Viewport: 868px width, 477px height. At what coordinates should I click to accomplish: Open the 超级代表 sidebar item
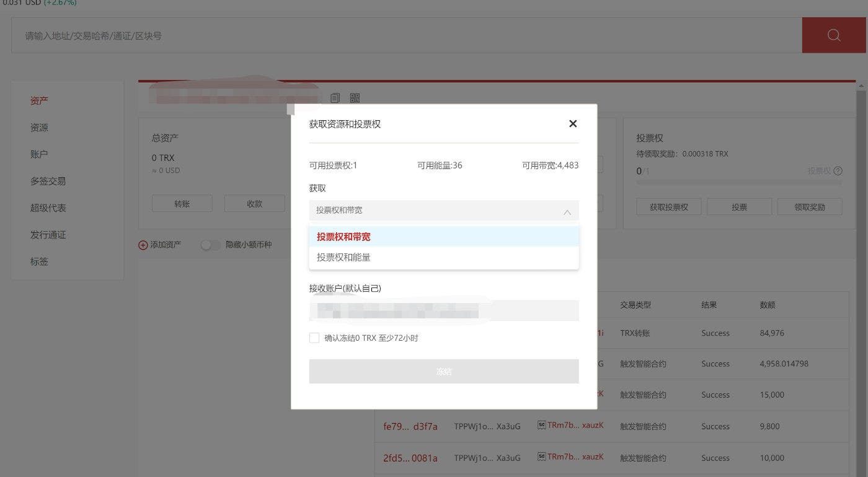tap(48, 208)
